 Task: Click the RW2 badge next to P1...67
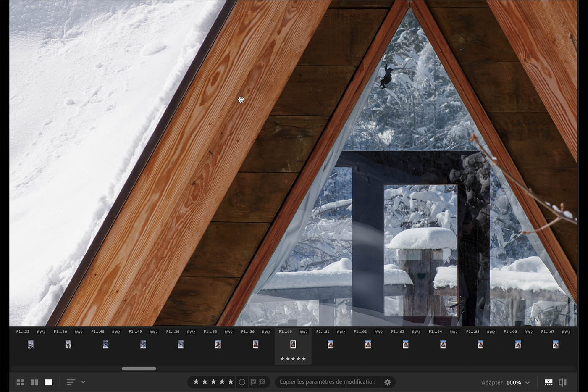pos(566,332)
